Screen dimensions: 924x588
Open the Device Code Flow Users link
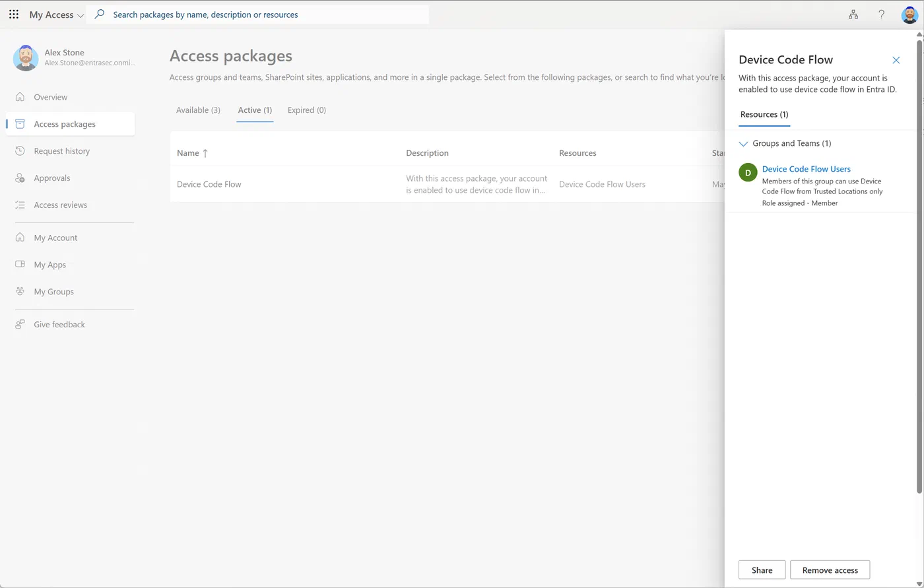[x=806, y=169]
